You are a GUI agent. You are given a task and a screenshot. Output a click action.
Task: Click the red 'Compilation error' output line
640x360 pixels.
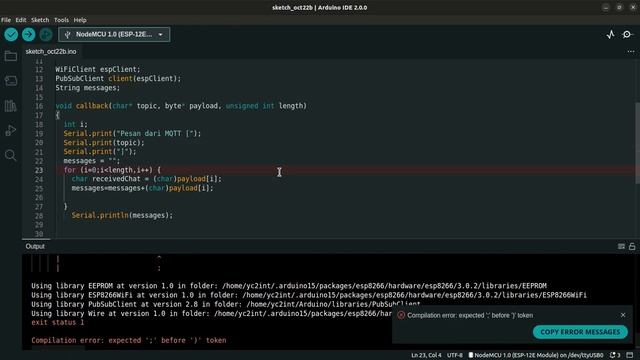pos(129,340)
